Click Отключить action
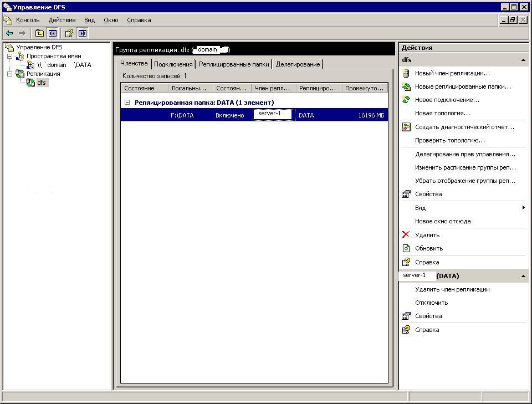The width and height of the screenshot is (532, 404). coord(432,303)
